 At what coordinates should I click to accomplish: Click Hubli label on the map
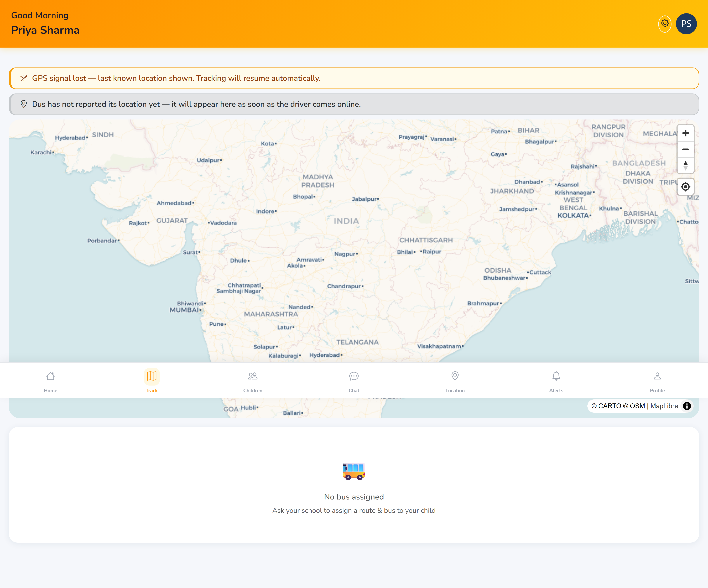[x=249, y=408]
